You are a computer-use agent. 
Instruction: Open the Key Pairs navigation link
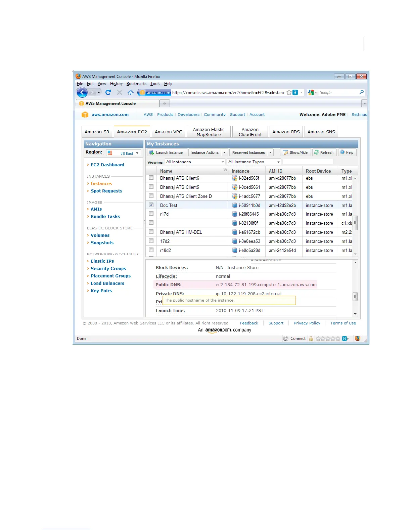tap(101, 291)
